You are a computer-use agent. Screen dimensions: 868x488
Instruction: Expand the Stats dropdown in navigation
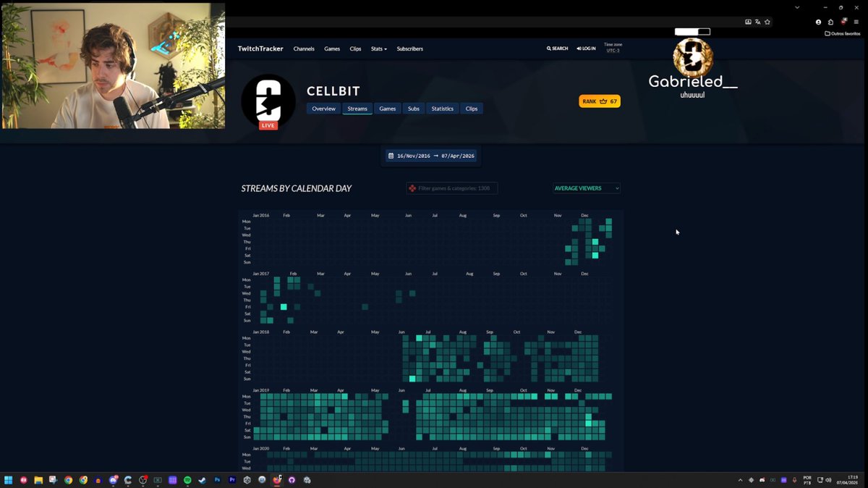click(379, 49)
